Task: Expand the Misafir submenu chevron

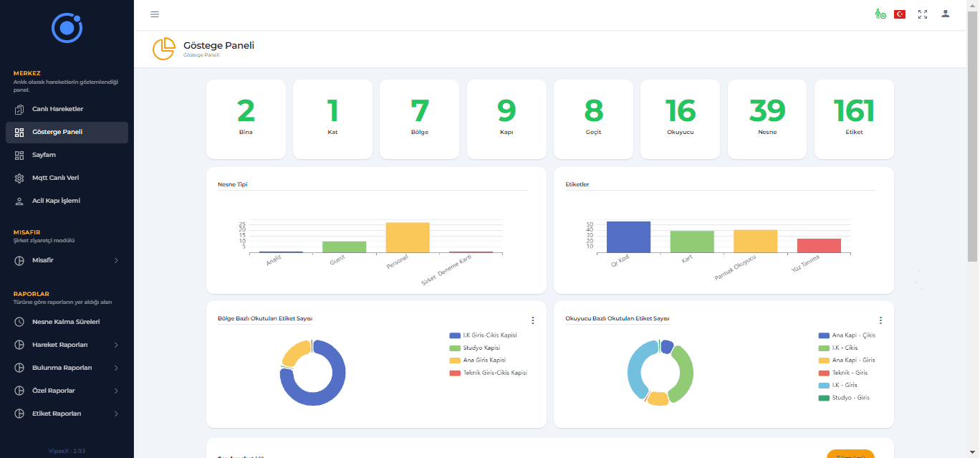Action: click(116, 260)
